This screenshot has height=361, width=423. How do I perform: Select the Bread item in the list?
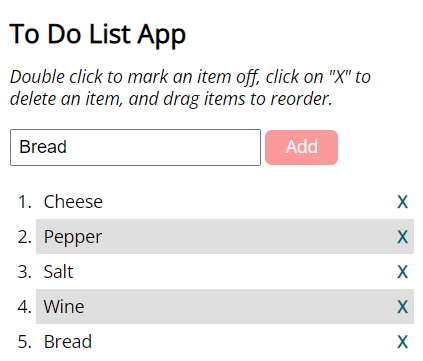(225, 342)
